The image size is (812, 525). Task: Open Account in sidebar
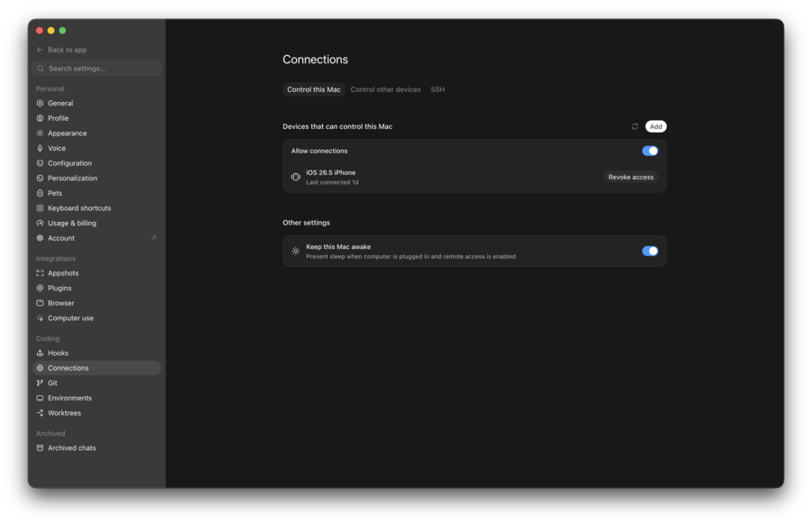(97, 238)
